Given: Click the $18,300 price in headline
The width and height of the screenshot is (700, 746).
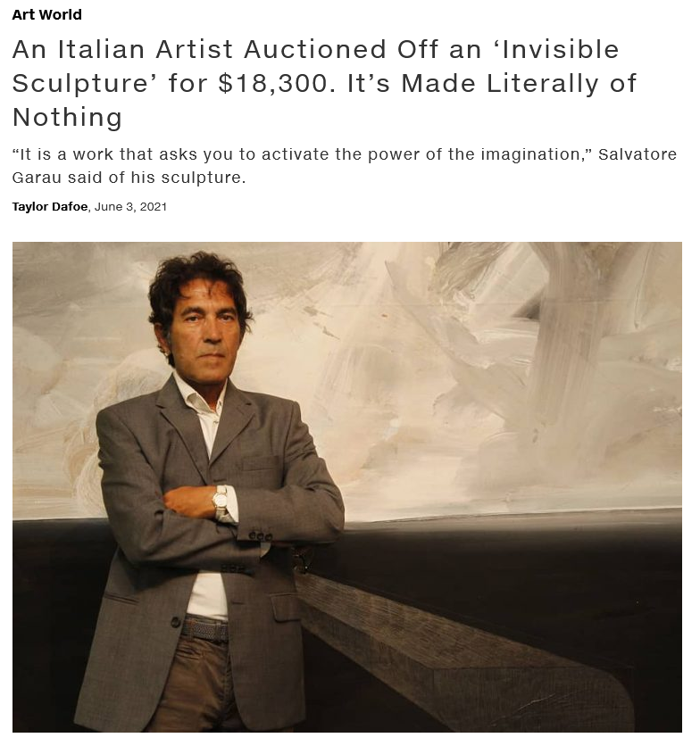Looking at the screenshot, I should pyautogui.click(x=272, y=84).
